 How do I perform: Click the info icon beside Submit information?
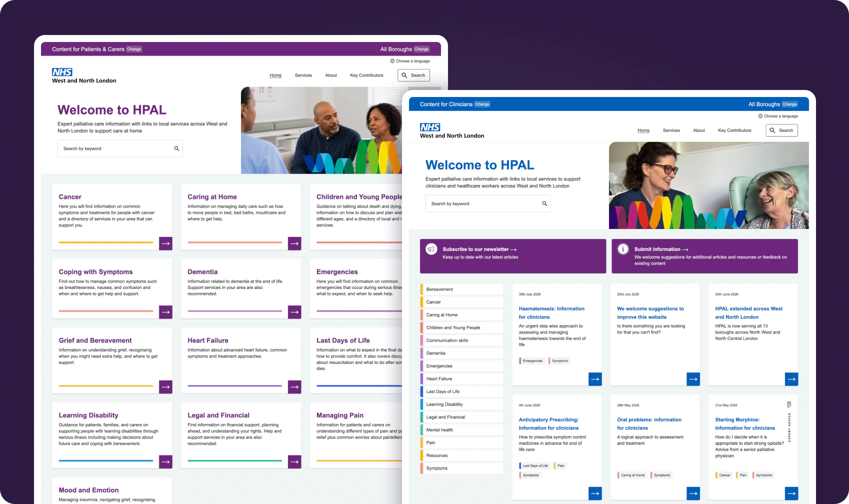coord(623,249)
